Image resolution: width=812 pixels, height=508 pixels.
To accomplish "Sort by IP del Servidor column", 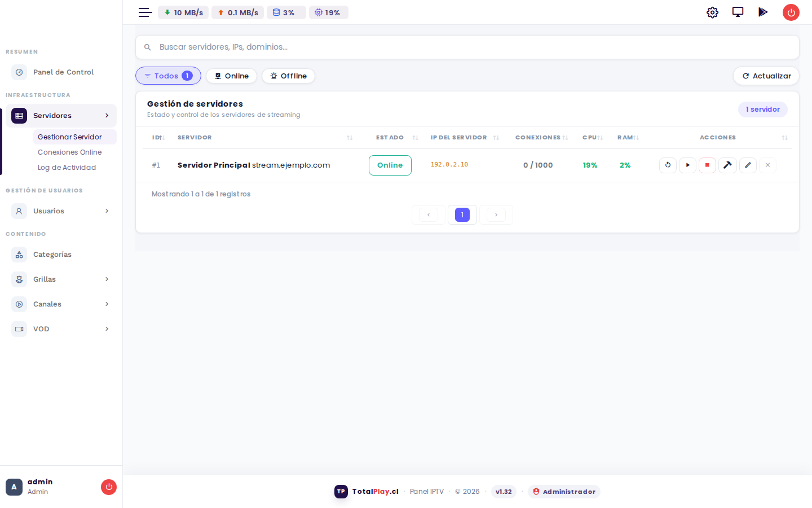I will pos(465,138).
